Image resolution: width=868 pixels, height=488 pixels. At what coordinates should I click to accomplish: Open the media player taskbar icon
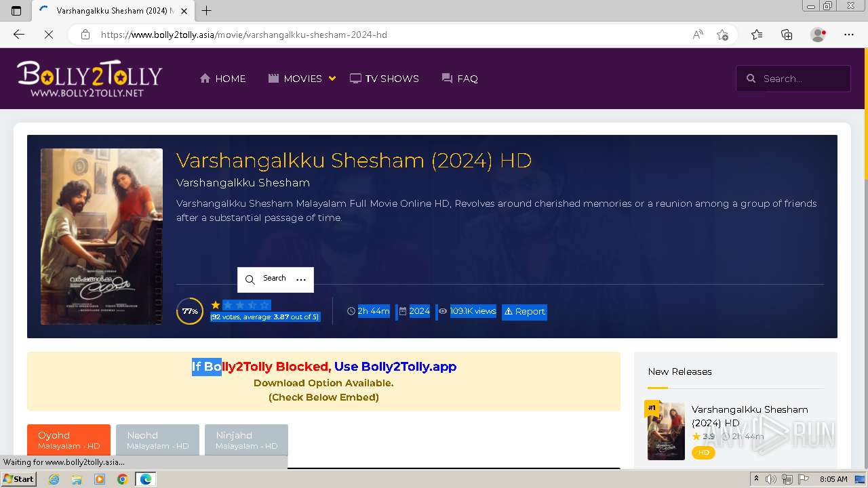point(100,479)
